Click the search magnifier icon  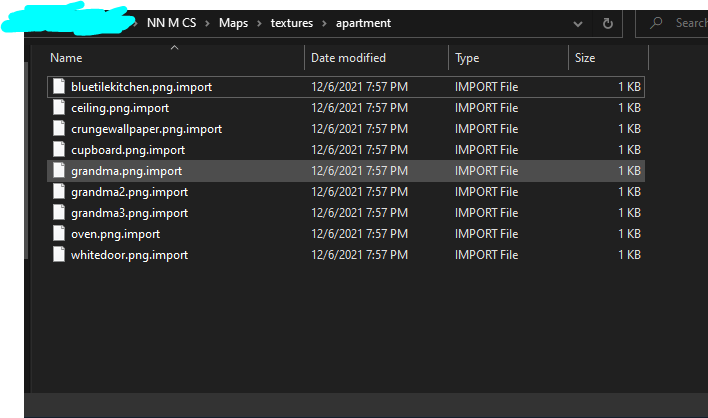point(656,23)
